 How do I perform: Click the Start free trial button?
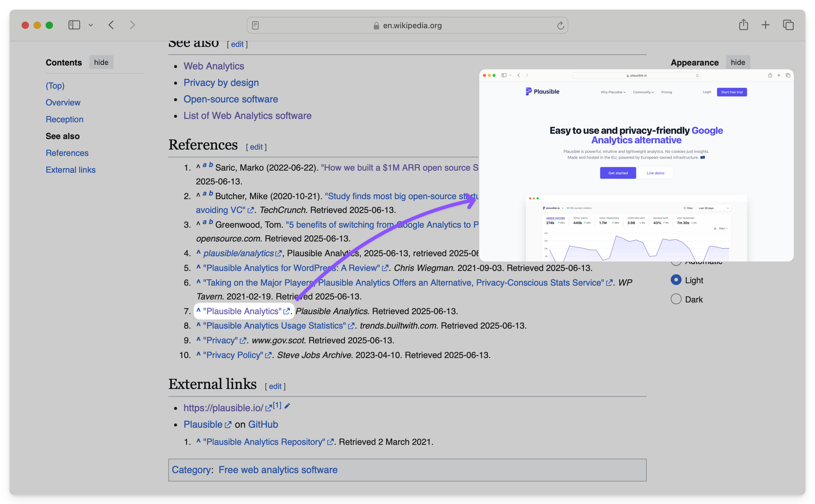pyautogui.click(x=732, y=92)
